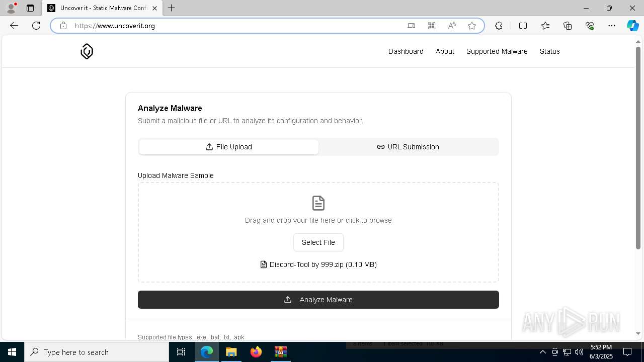Click the scrollbar up arrow
The height and width of the screenshot is (362, 644).
pyautogui.click(x=638, y=41)
